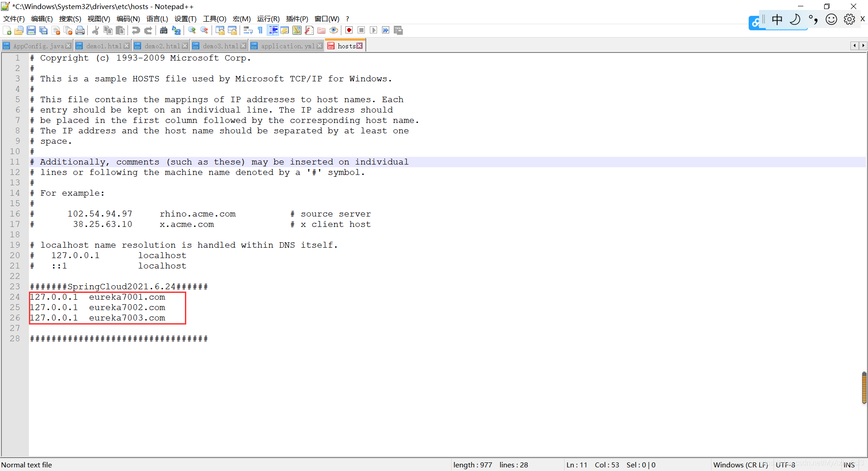This screenshot has width=868, height=471.
Task: Run the macro multiple times
Action: (386, 30)
